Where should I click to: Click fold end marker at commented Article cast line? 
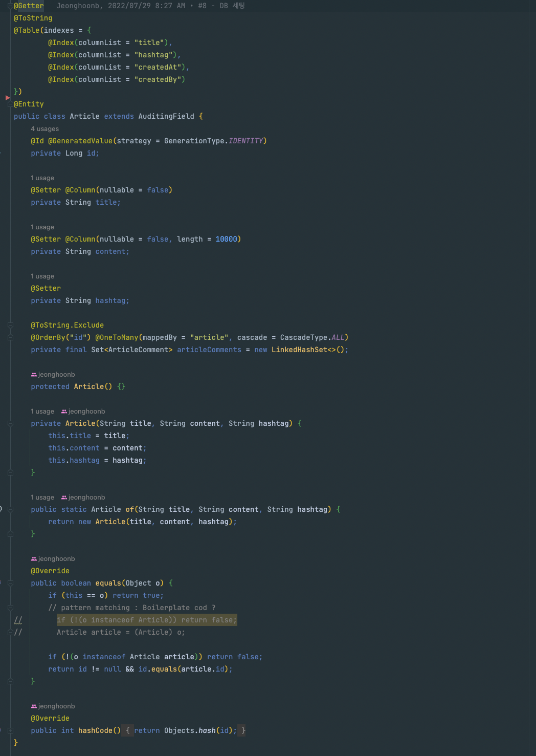10,633
